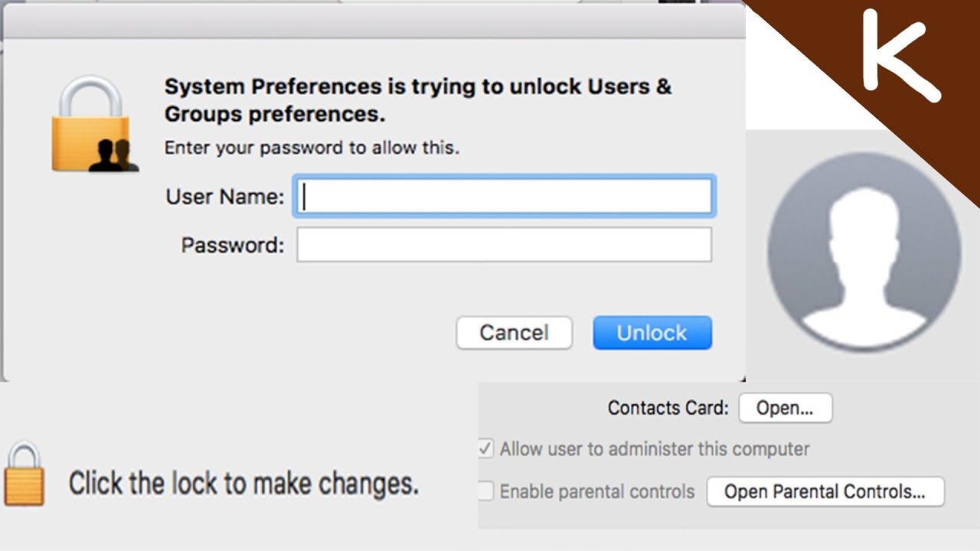Open Parental Controls
Screen dimensions: 980x551
click(x=825, y=491)
